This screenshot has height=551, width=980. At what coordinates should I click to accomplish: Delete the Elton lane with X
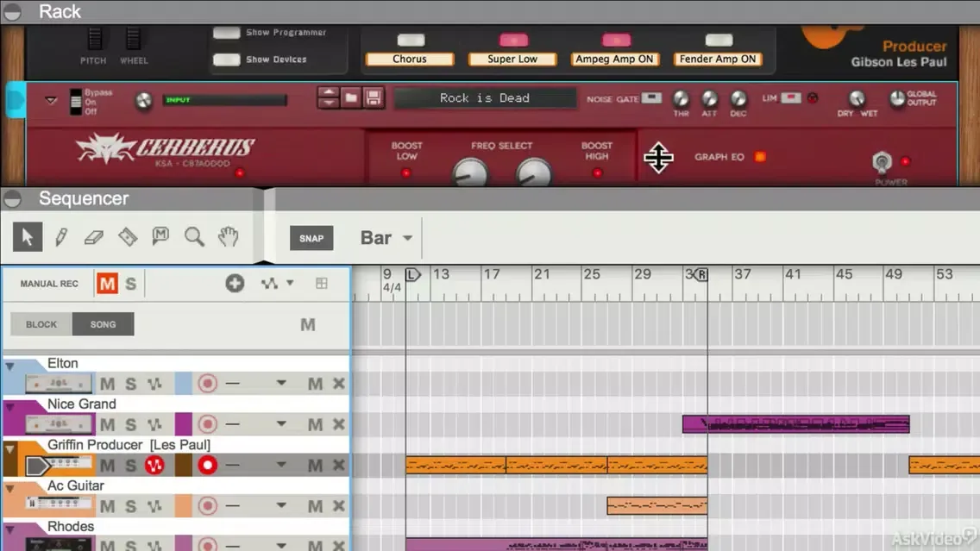point(339,383)
